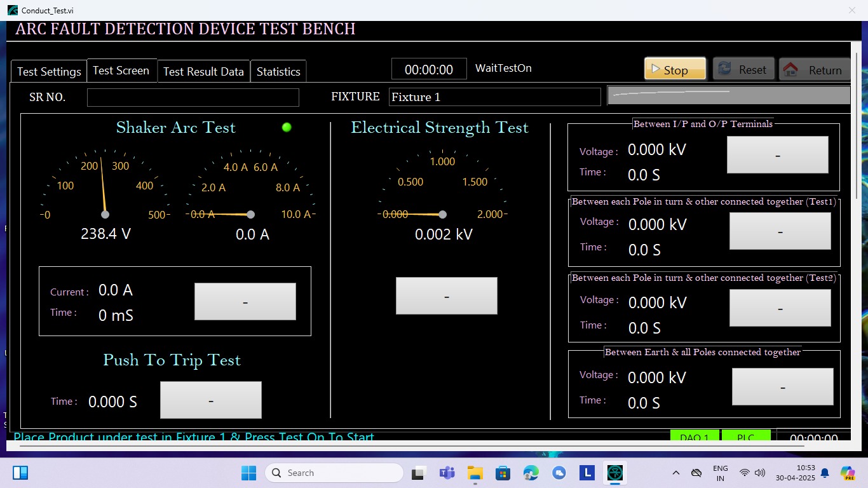The width and height of the screenshot is (868, 488).
Task: Click the Push To Trip Test result button
Action: [x=210, y=400]
